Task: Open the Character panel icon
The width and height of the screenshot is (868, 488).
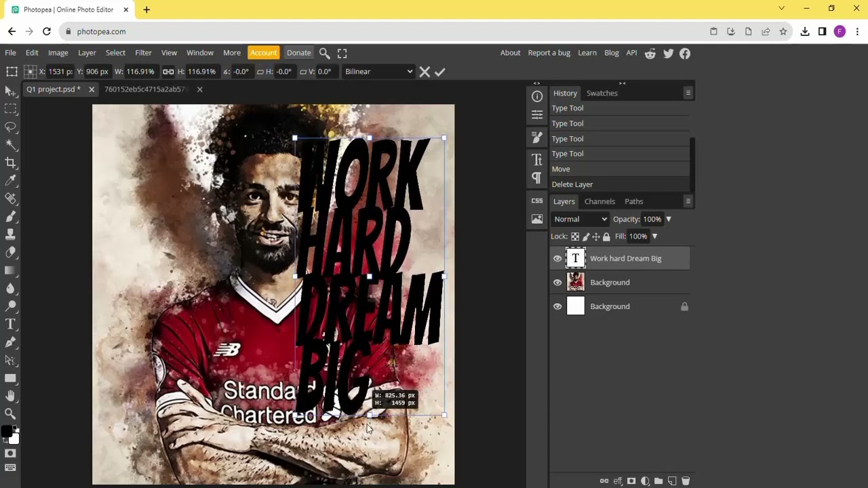Action: pos(537,160)
